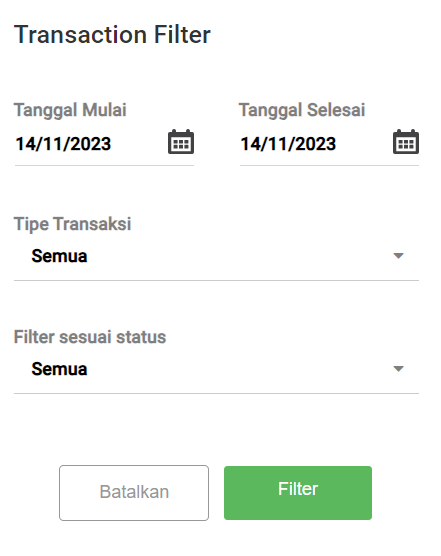The width and height of the screenshot is (441, 556).
Task: Select the month 11 in Tanggal Selesai
Action: click(278, 144)
